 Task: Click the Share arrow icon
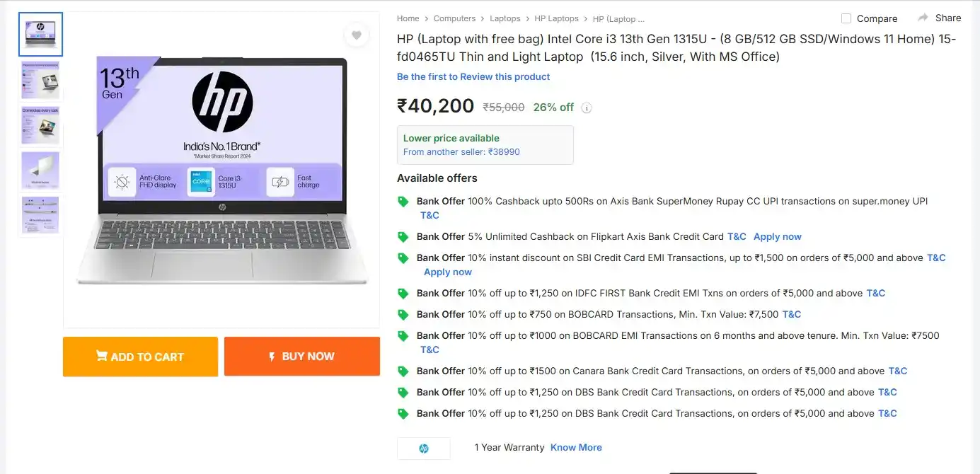coord(923,18)
